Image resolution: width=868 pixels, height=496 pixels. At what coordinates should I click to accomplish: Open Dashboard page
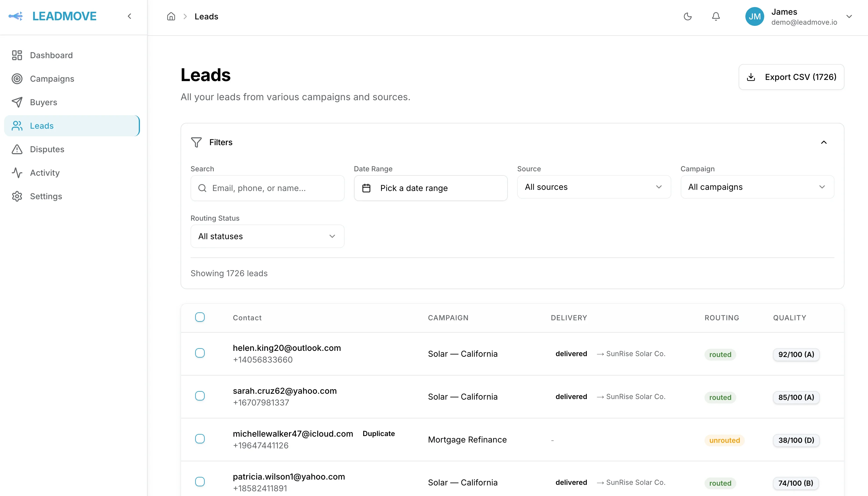(x=72, y=55)
